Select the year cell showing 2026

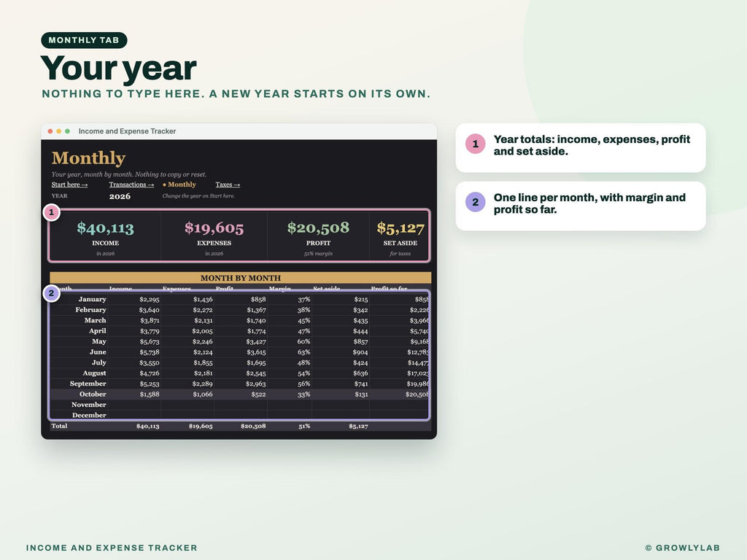[120, 196]
